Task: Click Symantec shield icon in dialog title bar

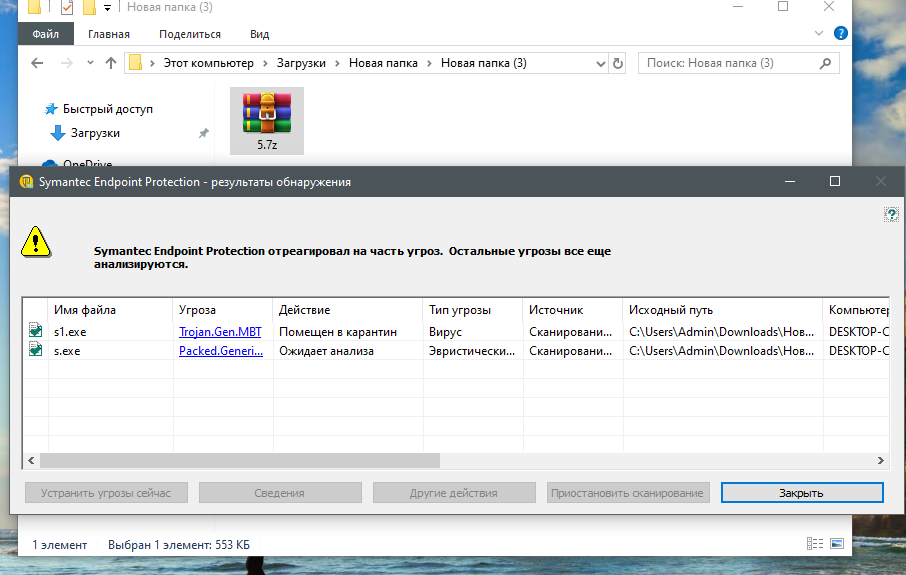Action: (26, 181)
